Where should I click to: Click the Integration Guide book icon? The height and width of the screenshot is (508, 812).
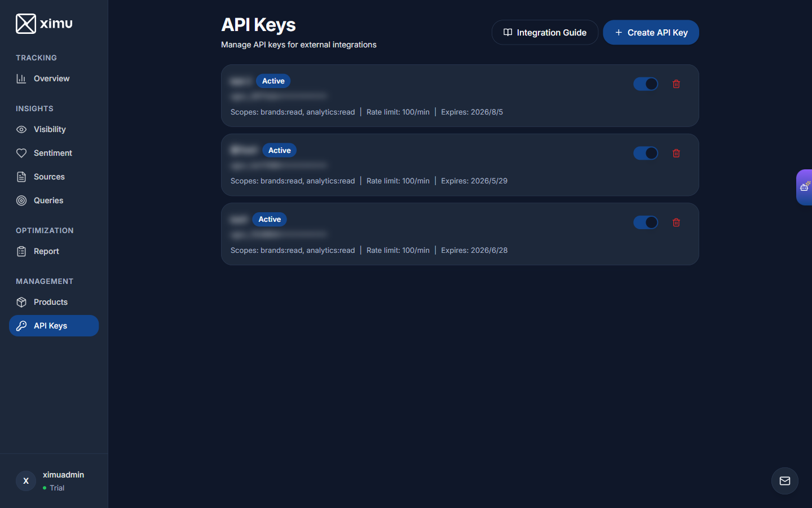(507, 32)
